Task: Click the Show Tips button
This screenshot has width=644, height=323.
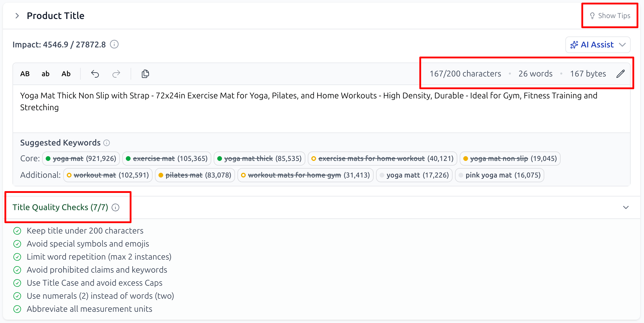Action: (610, 15)
